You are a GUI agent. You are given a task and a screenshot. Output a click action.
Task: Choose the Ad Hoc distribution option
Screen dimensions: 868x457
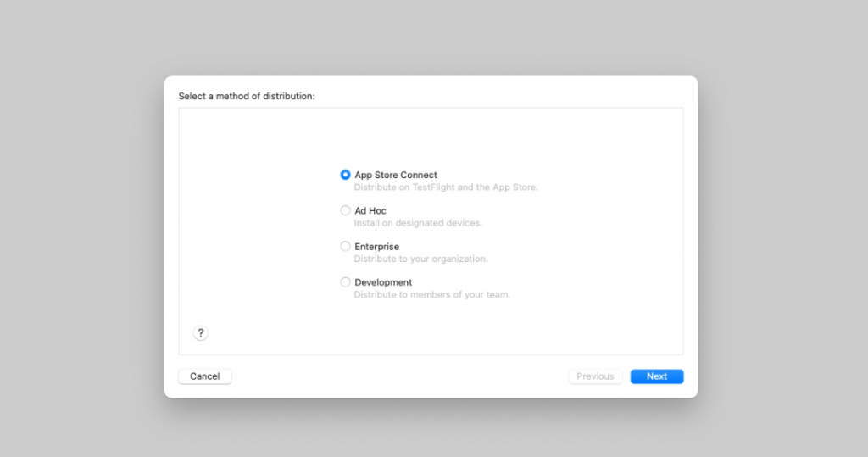pyautogui.click(x=346, y=210)
